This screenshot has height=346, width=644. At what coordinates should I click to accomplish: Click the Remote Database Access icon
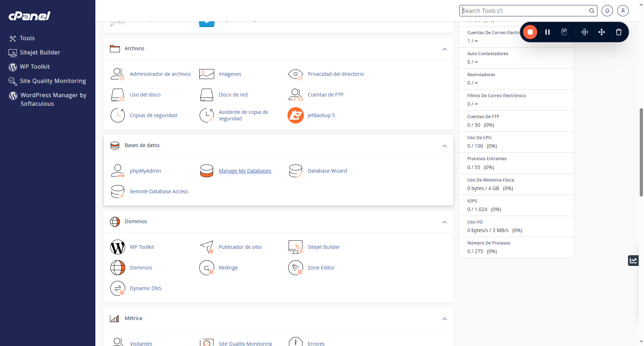point(117,192)
